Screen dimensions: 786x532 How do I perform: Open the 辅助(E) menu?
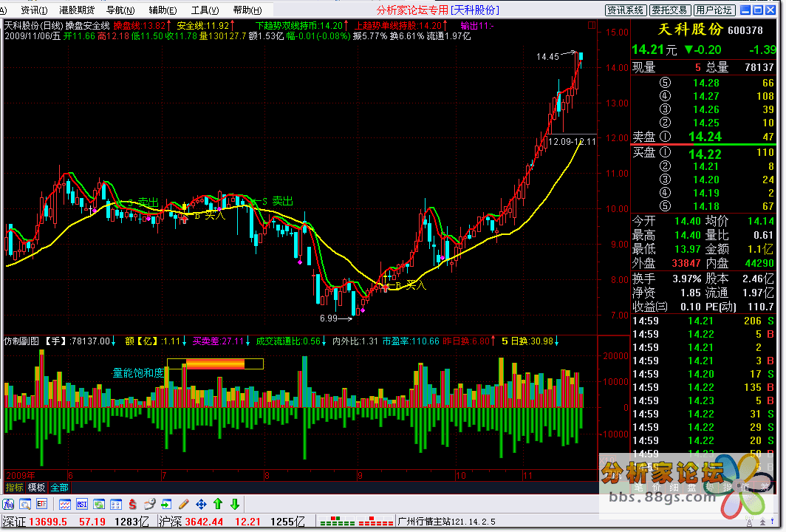[x=163, y=10]
